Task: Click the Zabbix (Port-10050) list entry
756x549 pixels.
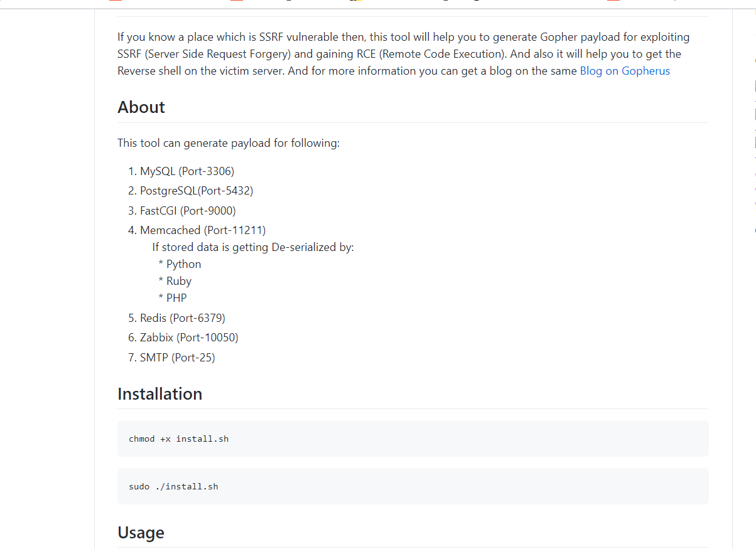Action: [x=189, y=338]
